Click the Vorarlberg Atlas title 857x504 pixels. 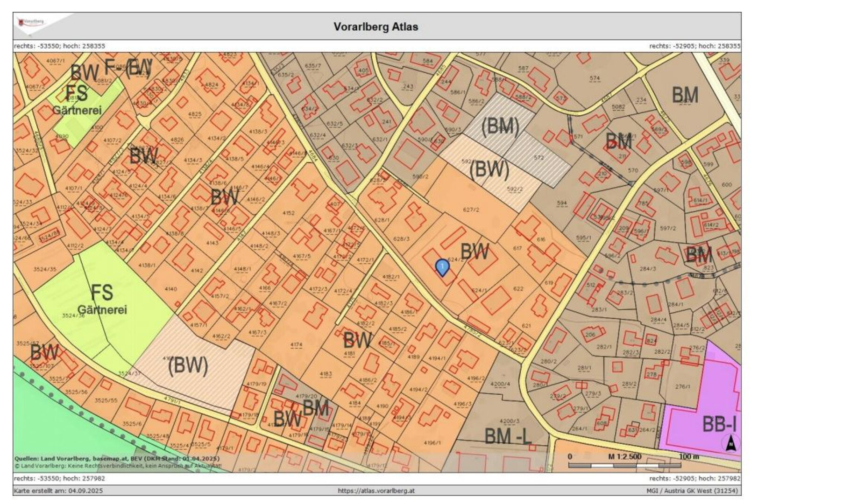(x=375, y=27)
